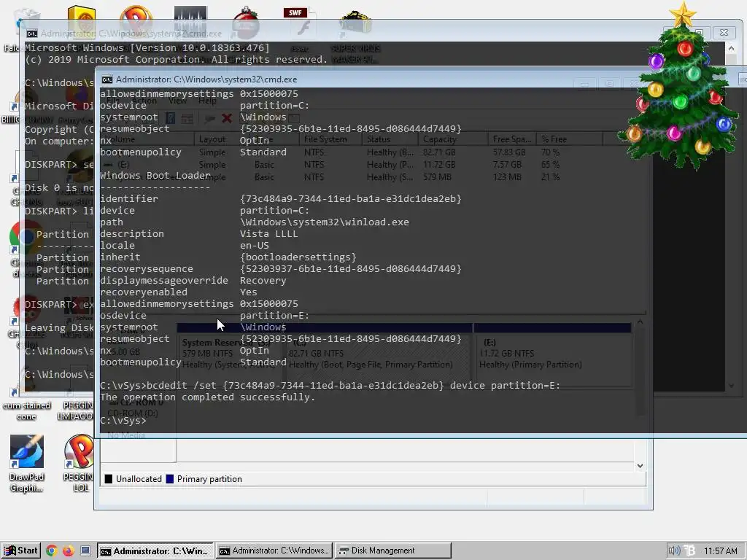
Task: Click Disk Management's vertical scroll-down arrow
Action: click(640, 466)
